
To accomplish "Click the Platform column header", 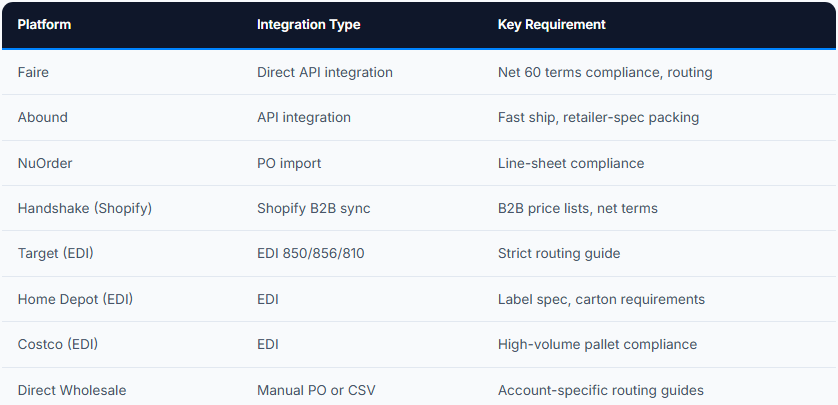I will click(x=44, y=25).
